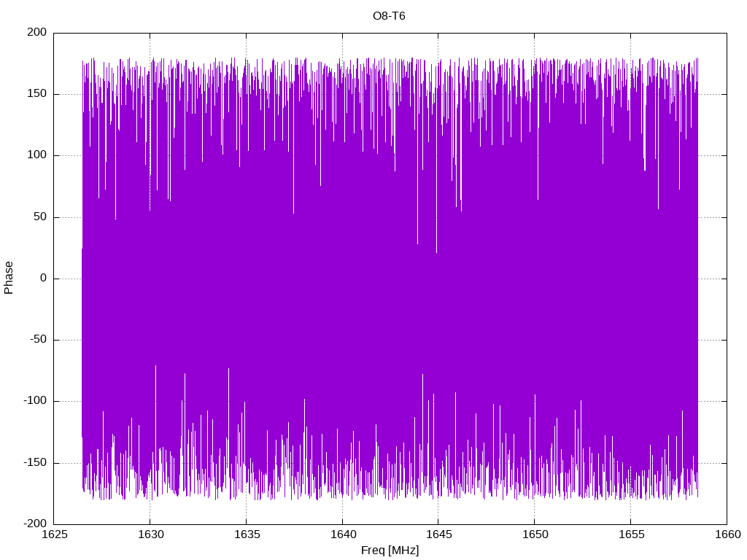Click the y-axis tick label 100
Image resolution: width=747 pixels, height=560 pixels.
pos(37,155)
